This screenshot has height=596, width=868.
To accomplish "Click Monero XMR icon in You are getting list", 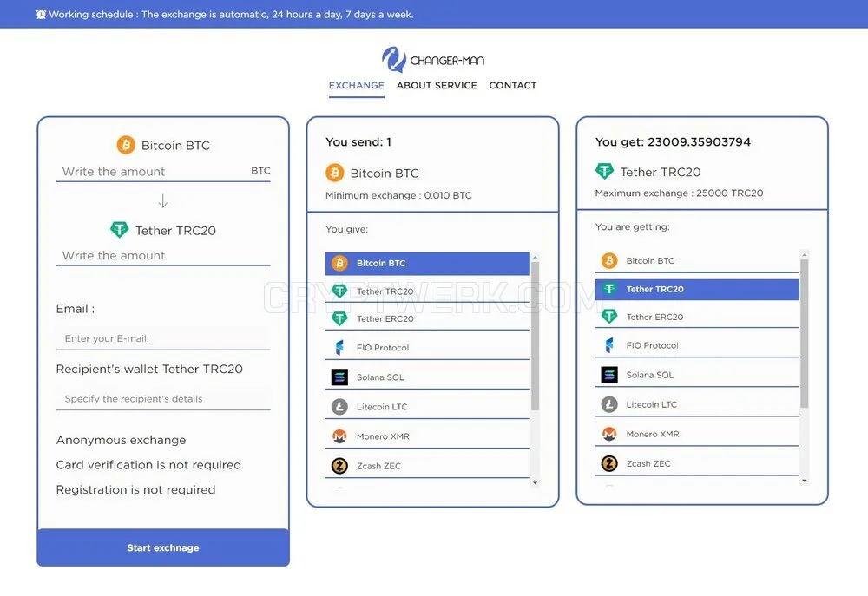I will (609, 434).
